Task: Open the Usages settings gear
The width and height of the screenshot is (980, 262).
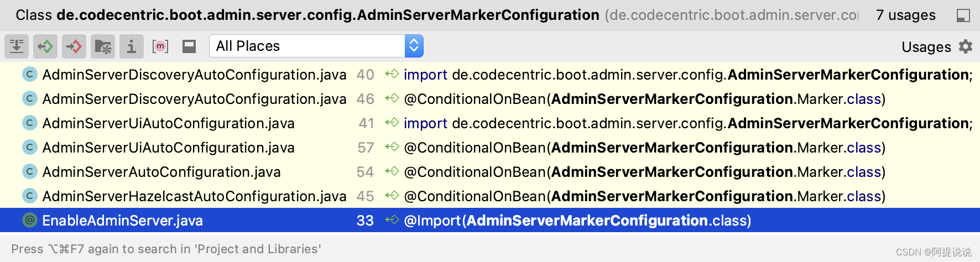Action: [966, 46]
